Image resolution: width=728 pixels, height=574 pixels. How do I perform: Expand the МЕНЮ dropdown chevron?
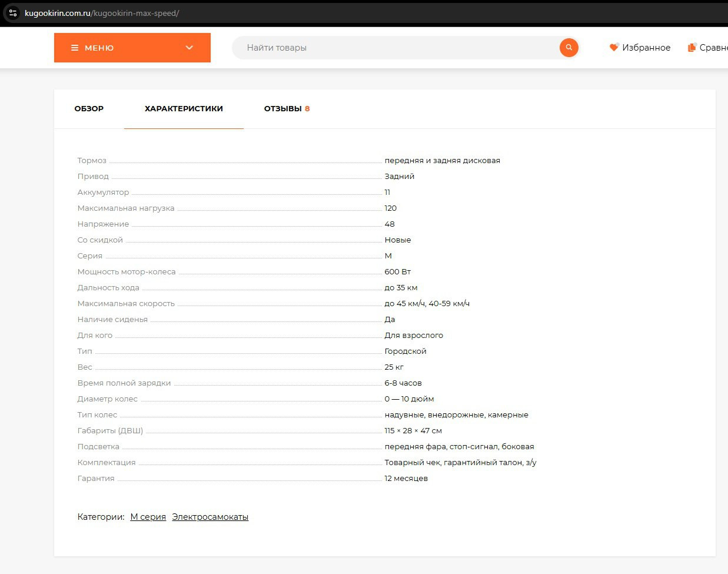[x=189, y=48]
